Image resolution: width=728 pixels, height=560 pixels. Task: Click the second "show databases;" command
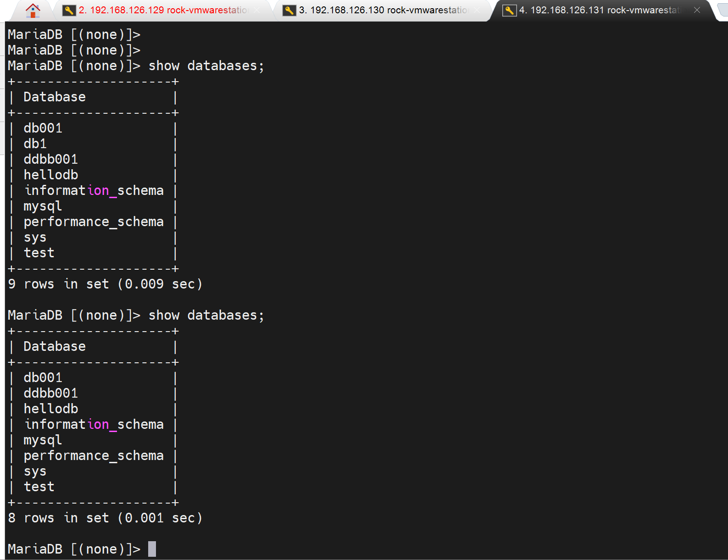(206, 316)
